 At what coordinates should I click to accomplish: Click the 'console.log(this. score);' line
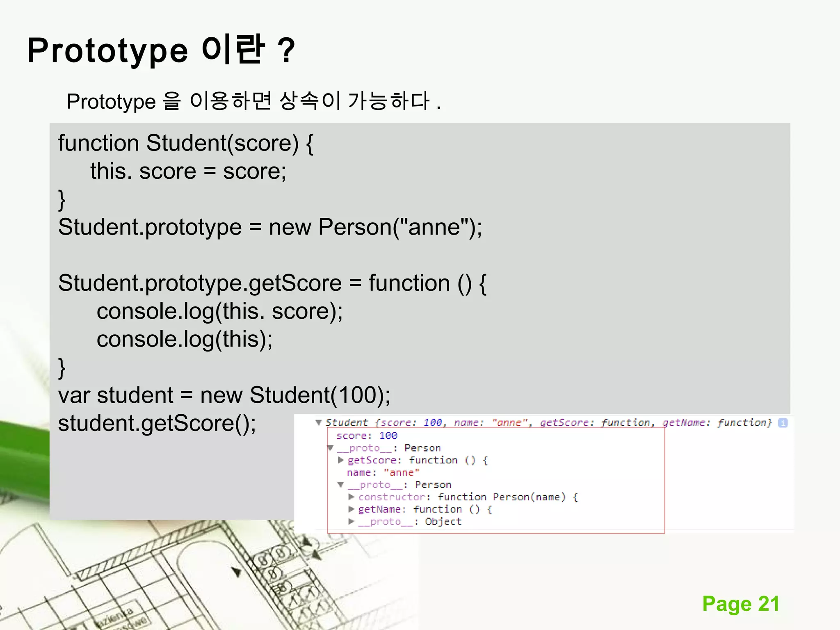(x=220, y=311)
